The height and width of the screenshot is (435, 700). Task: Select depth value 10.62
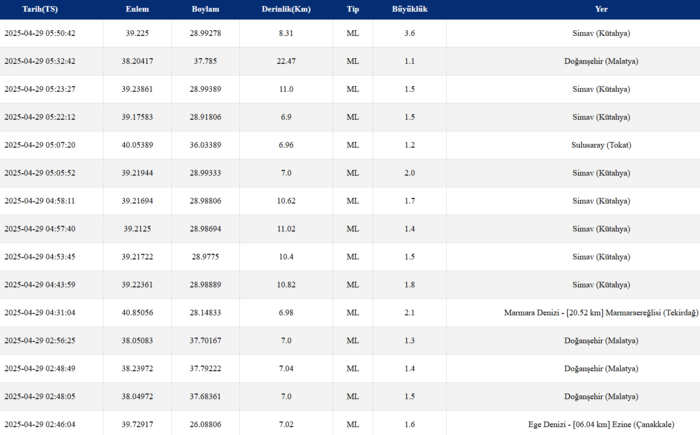tap(286, 201)
